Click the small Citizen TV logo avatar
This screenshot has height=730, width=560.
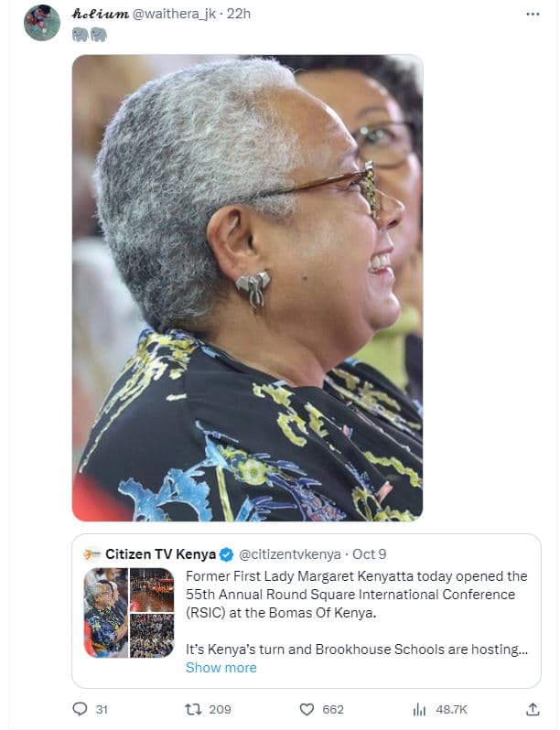pyautogui.click(x=92, y=554)
